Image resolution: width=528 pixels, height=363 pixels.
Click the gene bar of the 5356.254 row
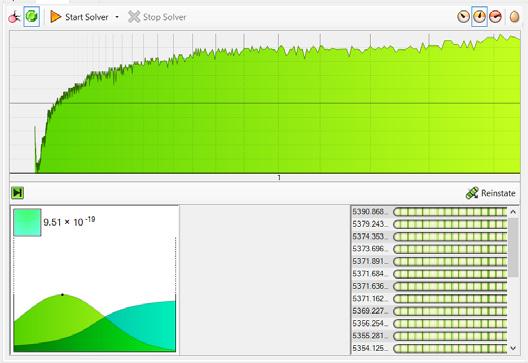[x=450, y=324]
